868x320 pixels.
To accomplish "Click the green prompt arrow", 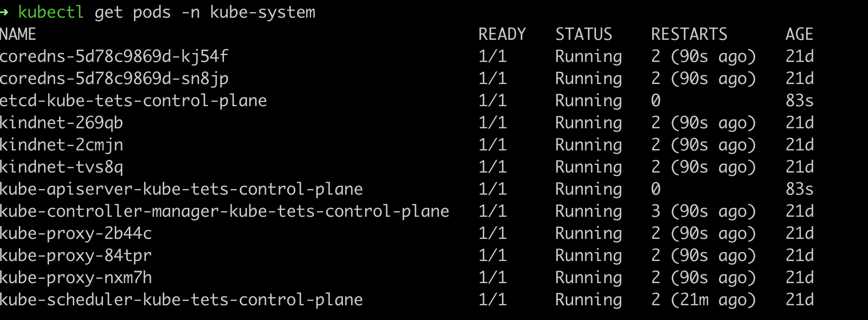I will (x=4, y=13).
